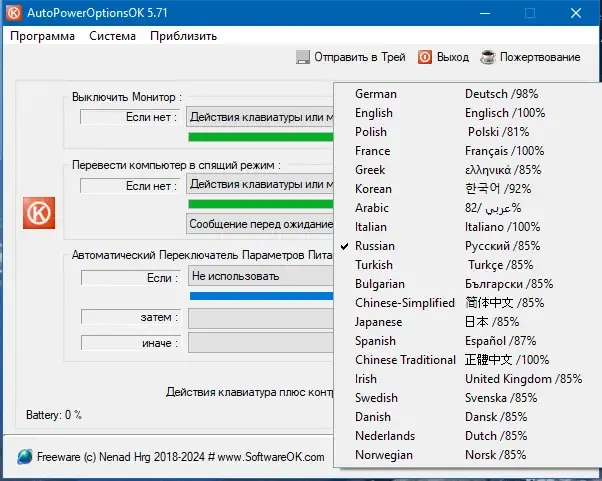Click the large orange K logo
The height and width of the screenshot is (481, 602).
pyautogui.click(x=39, y=213)
